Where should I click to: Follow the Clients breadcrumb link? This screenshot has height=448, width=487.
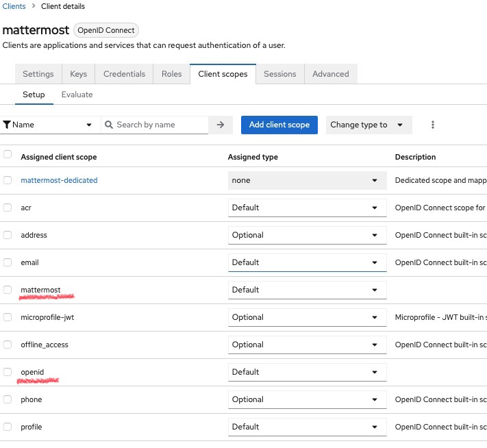pos(14,6)
